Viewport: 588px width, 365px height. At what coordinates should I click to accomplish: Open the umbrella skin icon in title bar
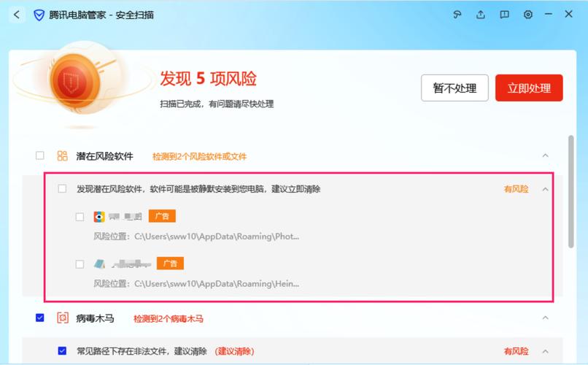[457, 15]
